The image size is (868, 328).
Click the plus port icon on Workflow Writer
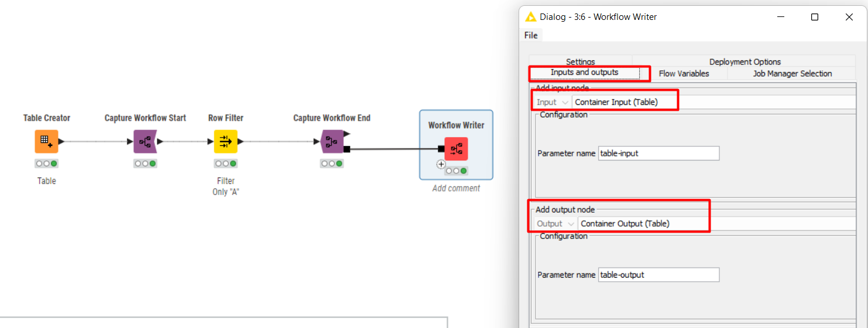point(441,165)
